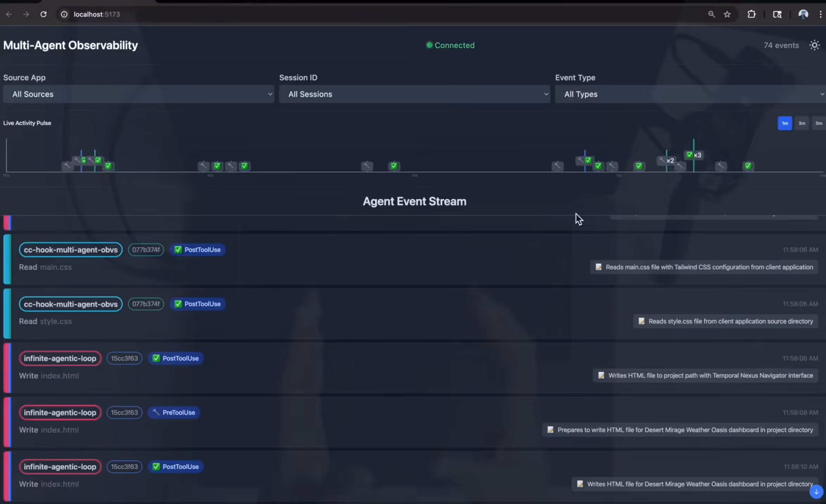The width and height of the screenshot is (826, 504).
Task: Click first cc-hook-multi-agent-obvs source tag
Action: click(71, 250)
